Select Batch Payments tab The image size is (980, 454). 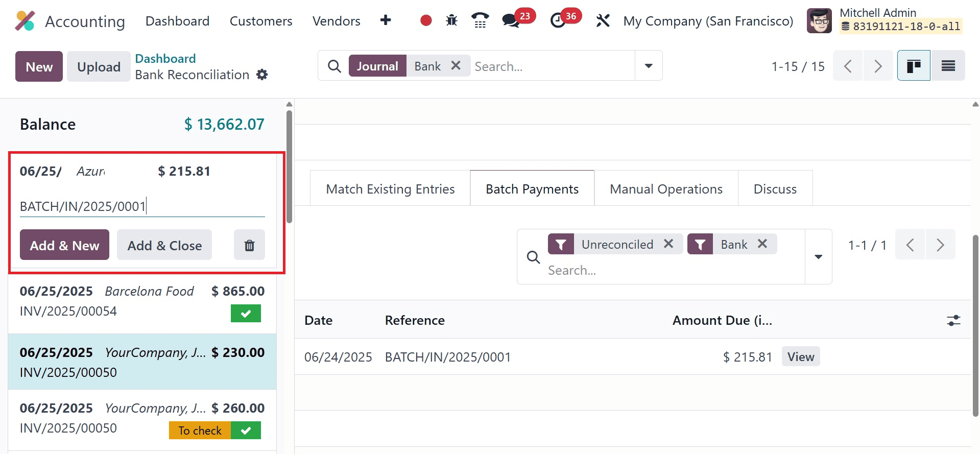pyautogui.click(x=532, y=188)
